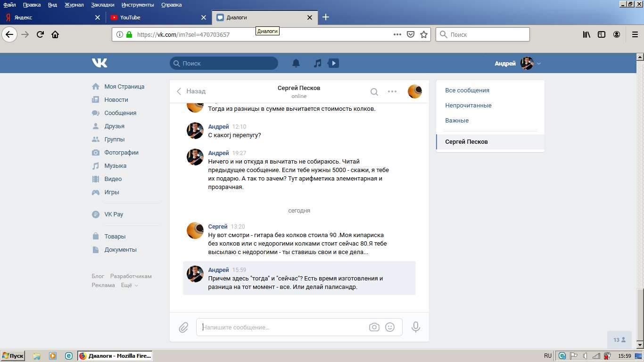Open the conversation actions three-dot menu
The width and height of the screenshot is (644, 362).
pos(392,91)
